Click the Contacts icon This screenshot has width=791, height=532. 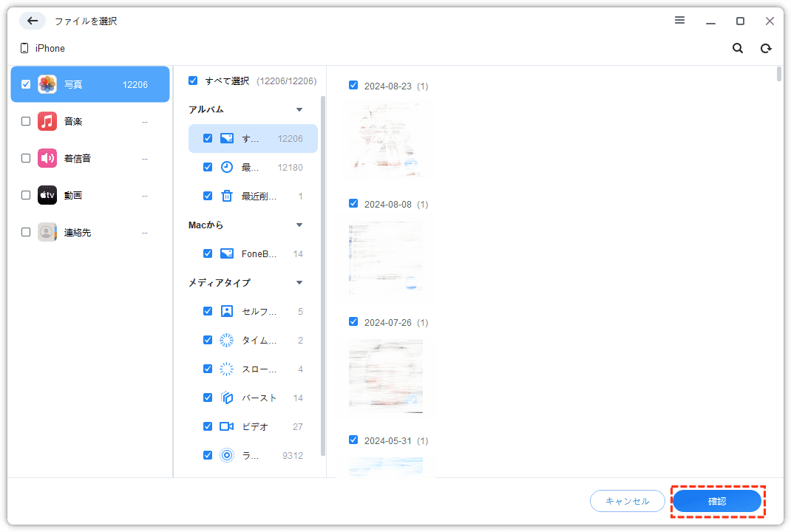tap(47, 232)
